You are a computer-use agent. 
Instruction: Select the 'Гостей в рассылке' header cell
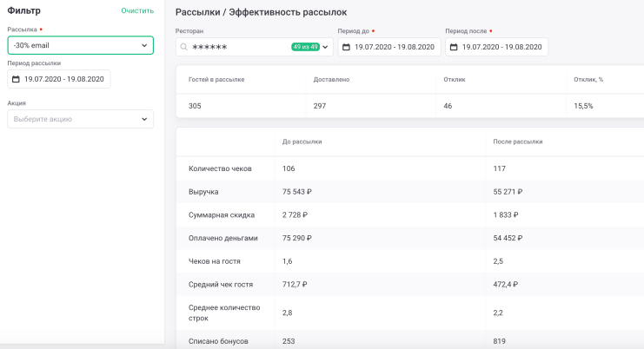(x=216, y=79)
